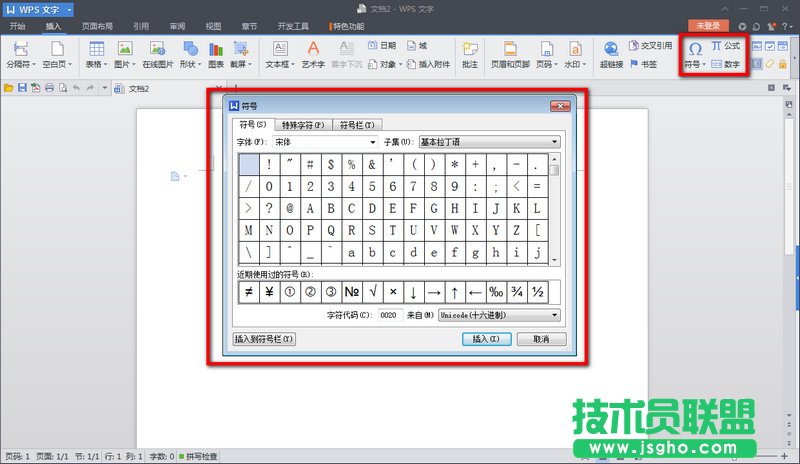Toggle 拼写检查 spell check in status bar
The width and height of the screenshot is (800, 464).
click(x=198, y=456)
